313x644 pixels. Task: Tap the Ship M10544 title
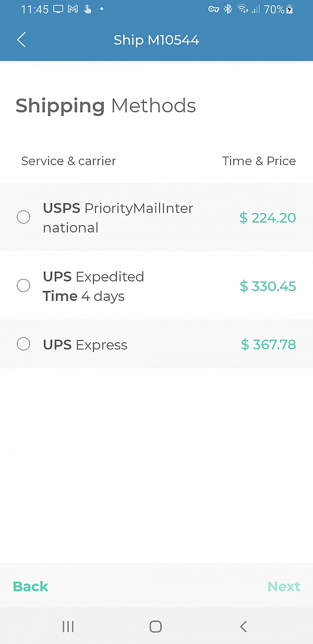156,40
